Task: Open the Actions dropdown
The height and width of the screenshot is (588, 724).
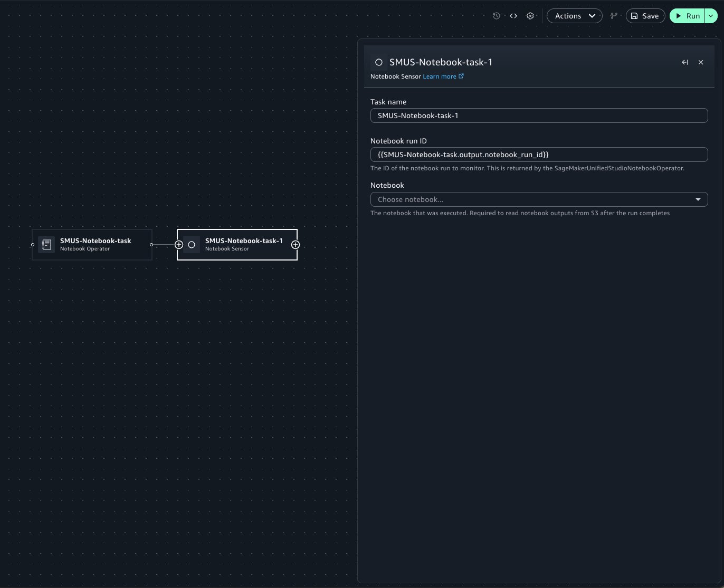Action: click(x=574, y=16)
